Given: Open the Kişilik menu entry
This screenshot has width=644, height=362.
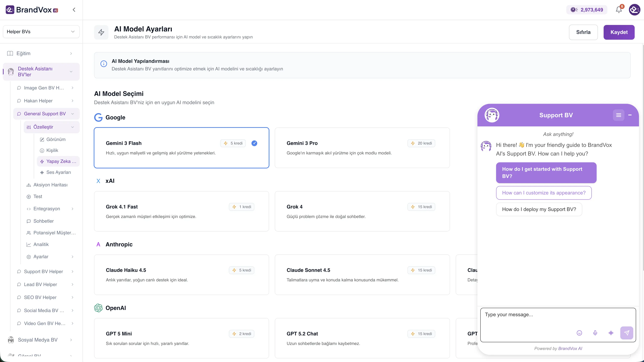Looking at the screenshot, I should (52, 150).
